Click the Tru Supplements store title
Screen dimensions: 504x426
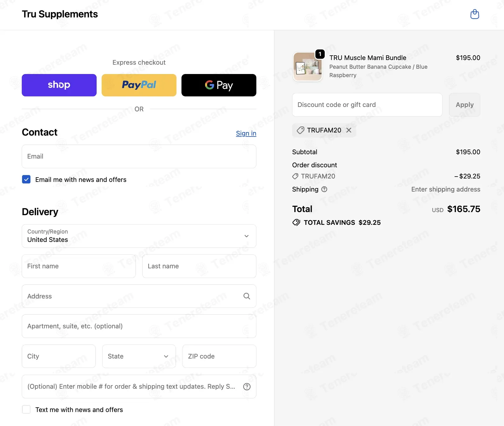click(x=60, y=14)
